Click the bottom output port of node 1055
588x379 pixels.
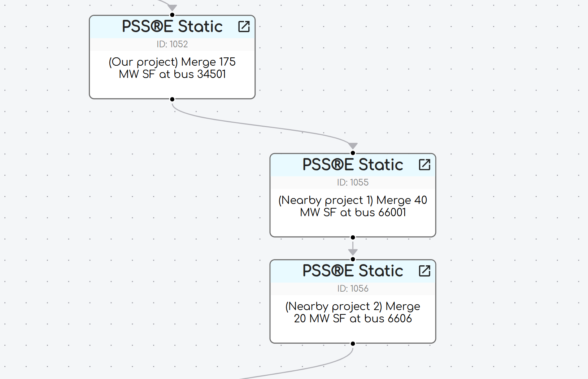tap(353, 238)
